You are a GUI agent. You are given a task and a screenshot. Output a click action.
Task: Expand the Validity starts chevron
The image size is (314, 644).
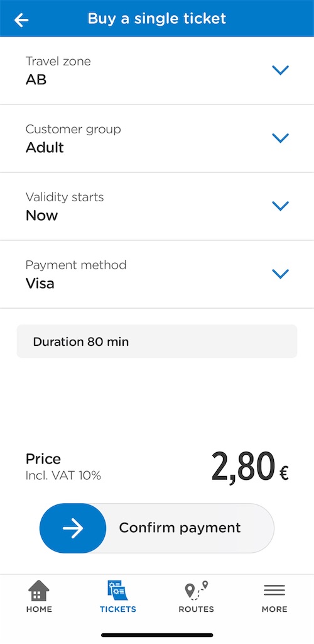[281, 206]
